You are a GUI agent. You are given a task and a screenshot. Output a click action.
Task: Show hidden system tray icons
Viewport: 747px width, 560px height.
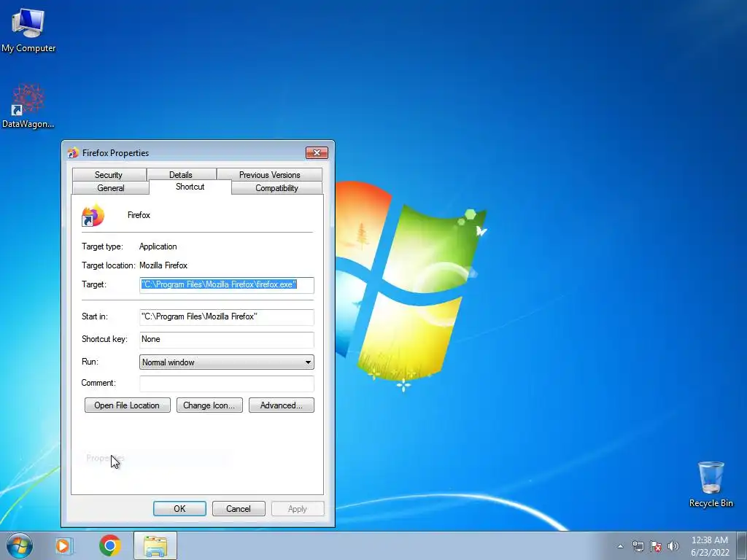(620, 546)
